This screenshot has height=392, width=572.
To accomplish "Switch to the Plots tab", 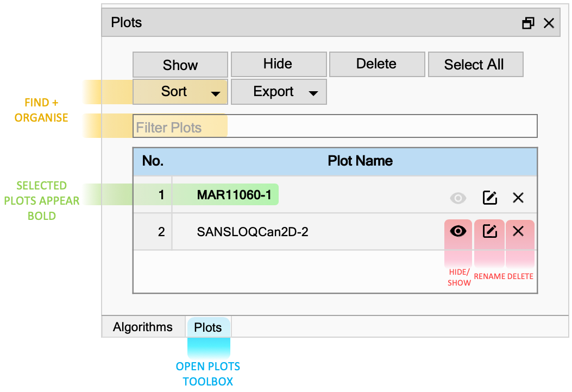I will (208, 327).
